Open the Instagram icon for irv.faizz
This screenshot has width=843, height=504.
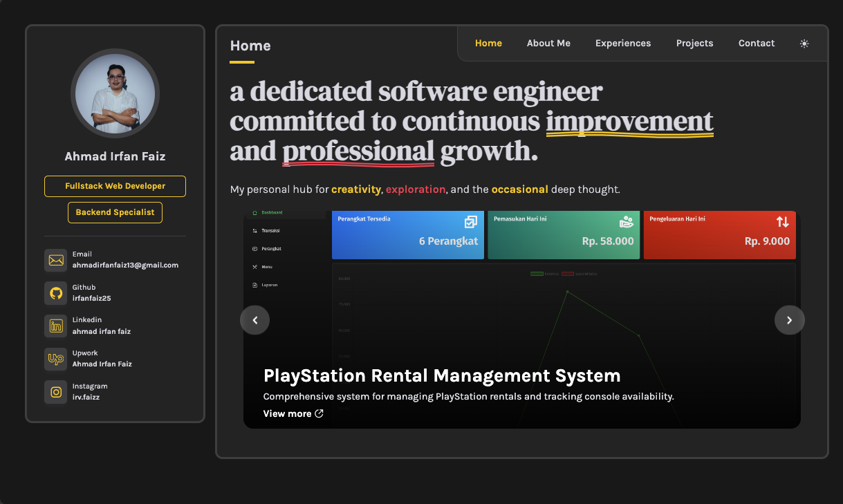click(x=55, y=392)
